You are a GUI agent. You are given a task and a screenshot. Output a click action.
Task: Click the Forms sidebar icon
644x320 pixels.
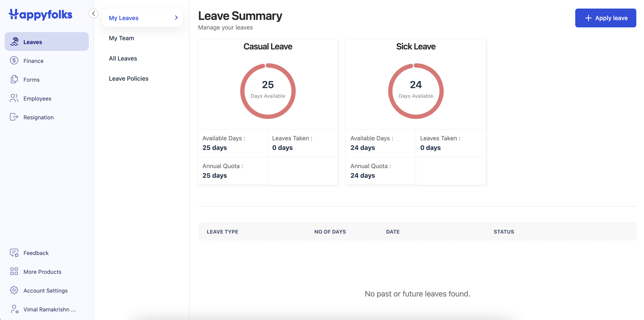coord(14,79)
